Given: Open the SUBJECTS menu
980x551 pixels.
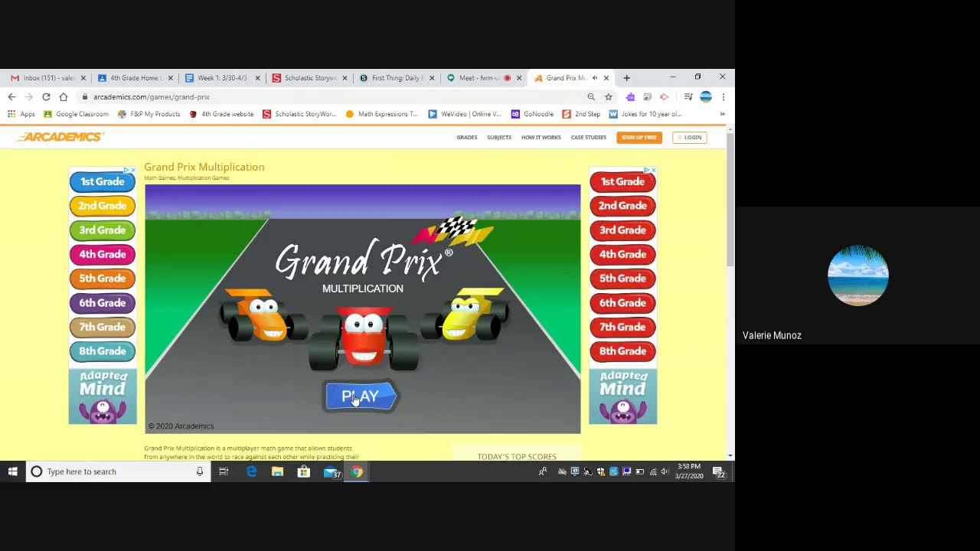Looking at the screenshot, I should pyautogui.click(x=499, y=138).
